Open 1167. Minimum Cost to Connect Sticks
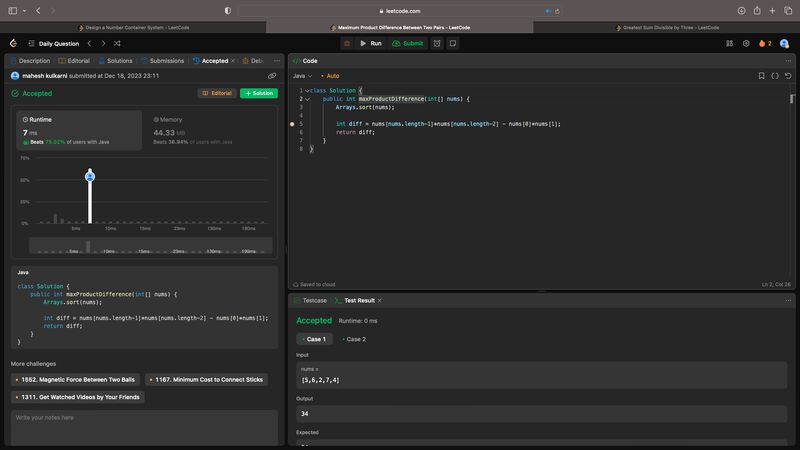800x450 pixels. click(207, 380)
